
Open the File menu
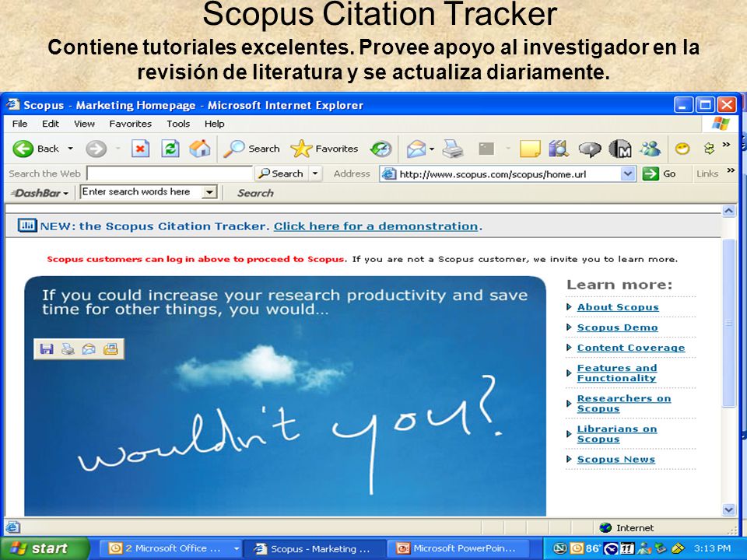19,124
